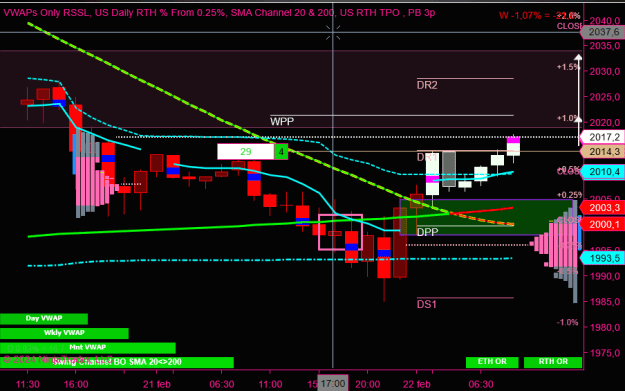625x391 pixels.
Task: Toggle the Day VWAP button
Action: click(x=44, y=318)
